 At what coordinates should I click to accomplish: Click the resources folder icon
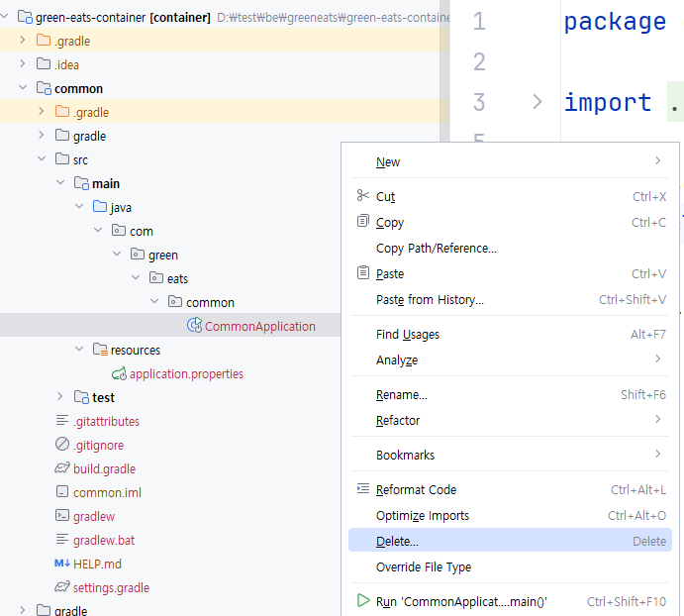(x=100, y=350)
